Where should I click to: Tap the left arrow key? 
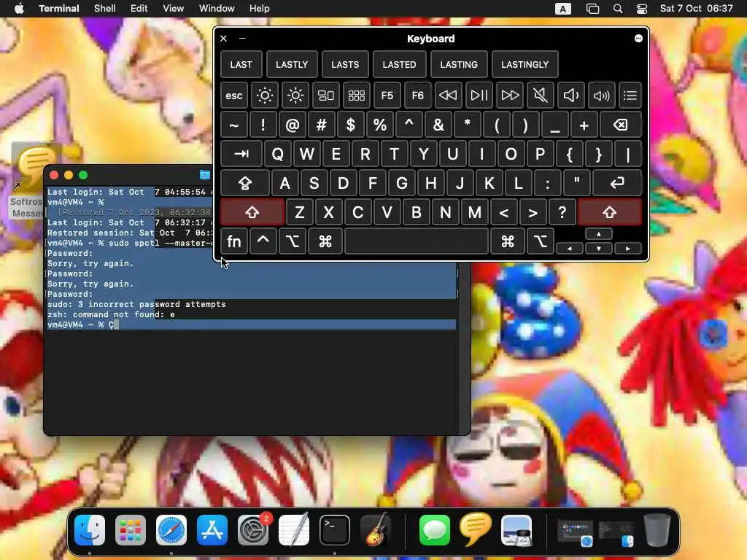(x=570, y=248)
